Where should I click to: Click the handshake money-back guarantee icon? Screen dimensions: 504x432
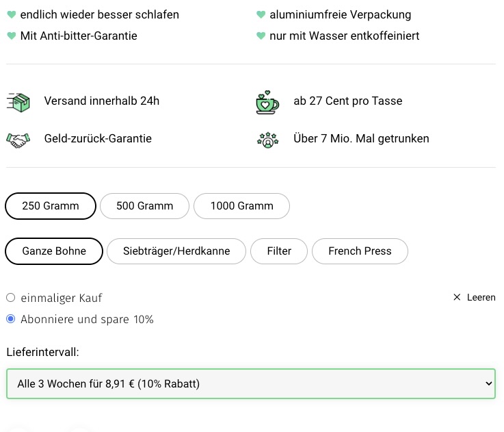[18, 139]
